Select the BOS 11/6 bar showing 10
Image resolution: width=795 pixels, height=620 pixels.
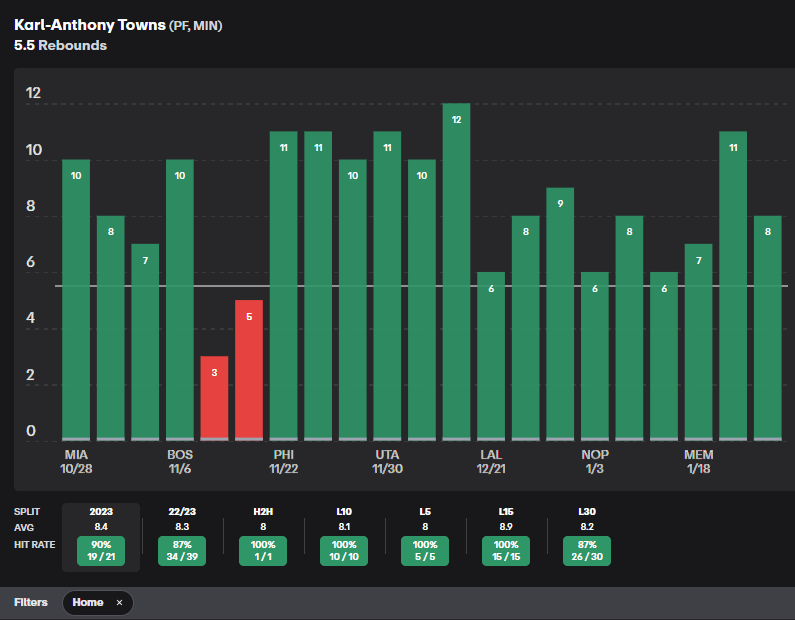pyautogui.click(x=180, y=300)
